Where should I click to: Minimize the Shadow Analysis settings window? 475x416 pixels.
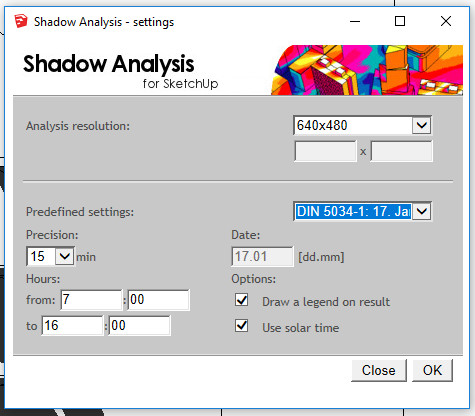click(355, 21)
